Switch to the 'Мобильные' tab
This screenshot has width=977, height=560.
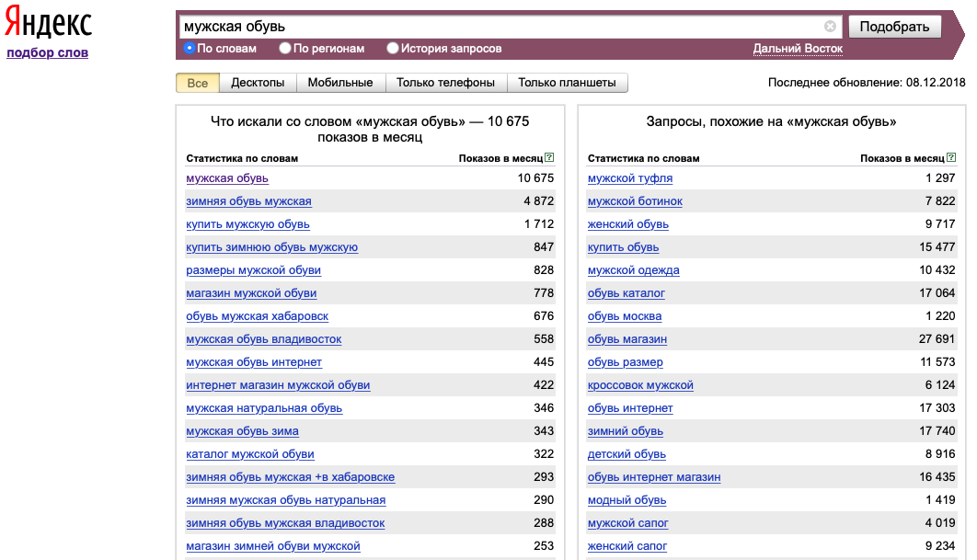point(340,83)
